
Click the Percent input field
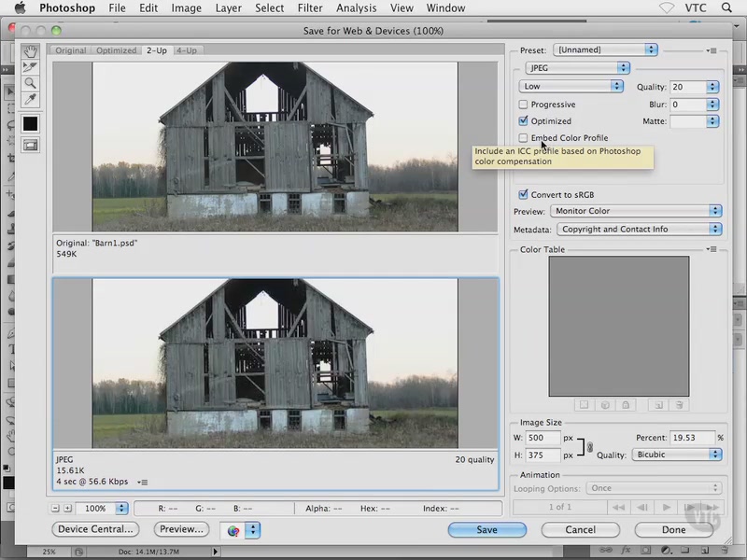[x=693, y=437]
